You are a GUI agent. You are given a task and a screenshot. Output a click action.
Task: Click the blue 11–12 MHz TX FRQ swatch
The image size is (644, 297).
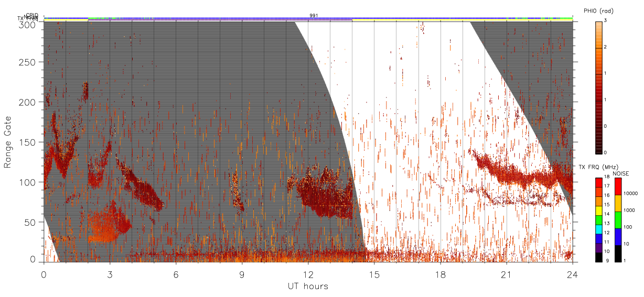tap(598, 238)
